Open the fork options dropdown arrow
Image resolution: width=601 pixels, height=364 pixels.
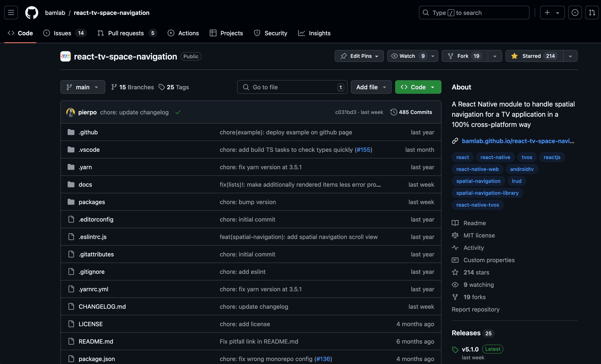pyautogui.click(x=495, y=56)
